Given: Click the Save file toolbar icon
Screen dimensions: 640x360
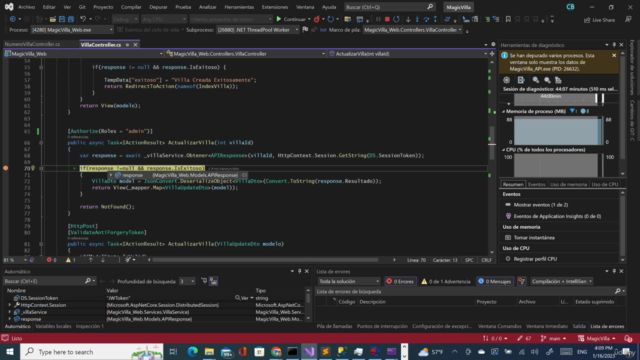Looking at the screenshot, I should (x=62, y=19).
